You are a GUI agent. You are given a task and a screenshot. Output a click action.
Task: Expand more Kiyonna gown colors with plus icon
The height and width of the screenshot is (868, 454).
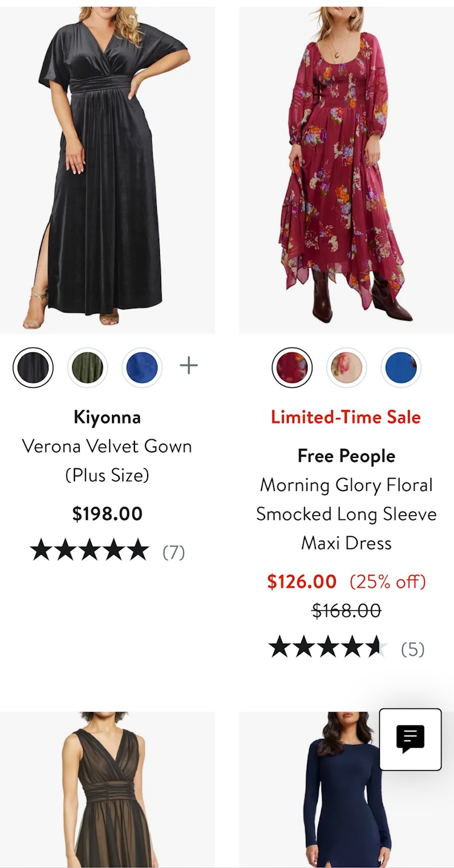[189, 365]
